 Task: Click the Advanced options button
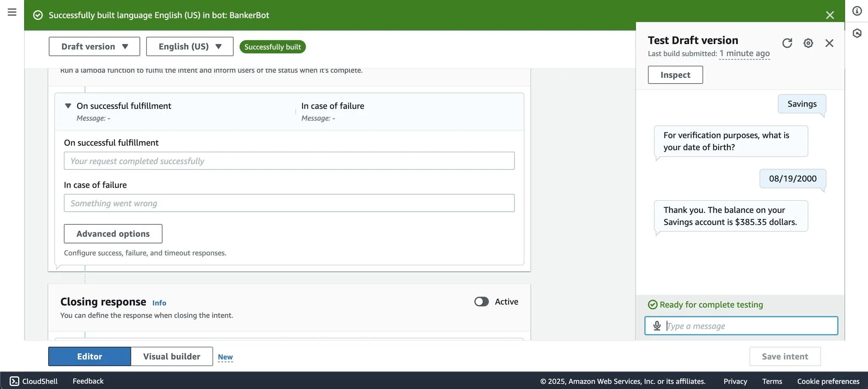(113, 234)
